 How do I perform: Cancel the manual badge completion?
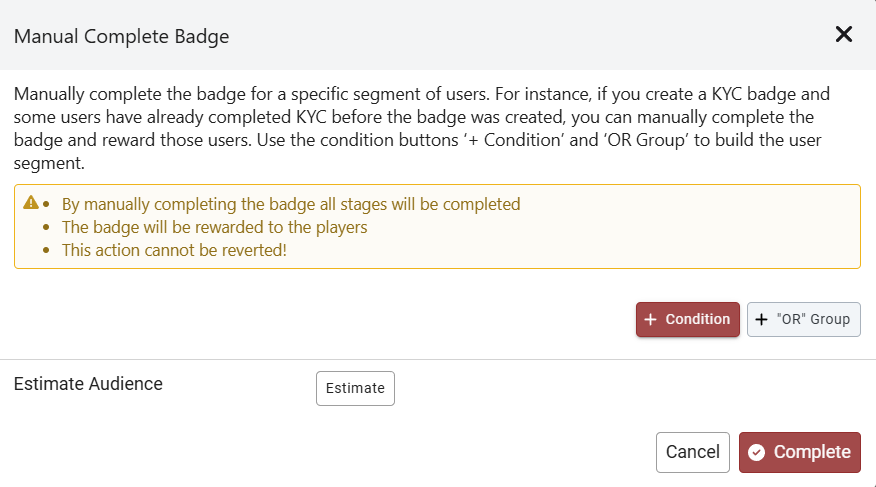693,452
